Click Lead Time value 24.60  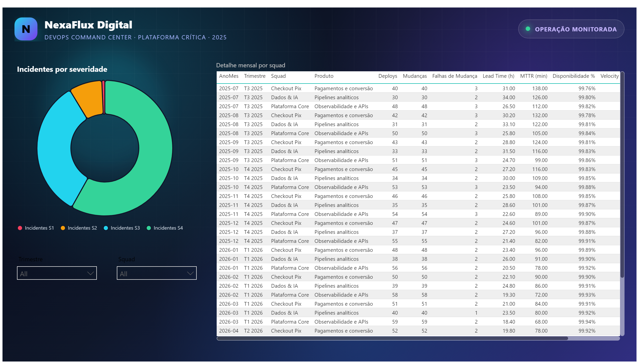(509, 223)
